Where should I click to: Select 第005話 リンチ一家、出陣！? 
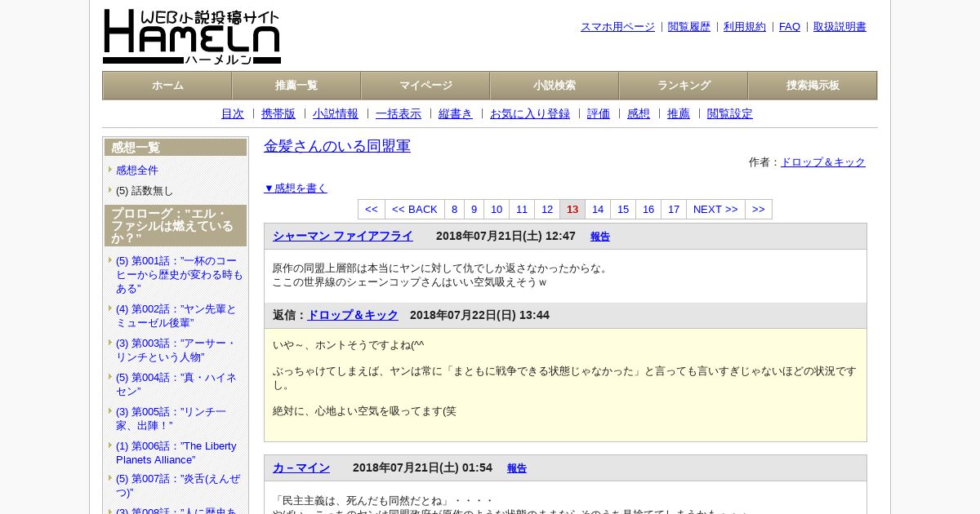[171, 419]
